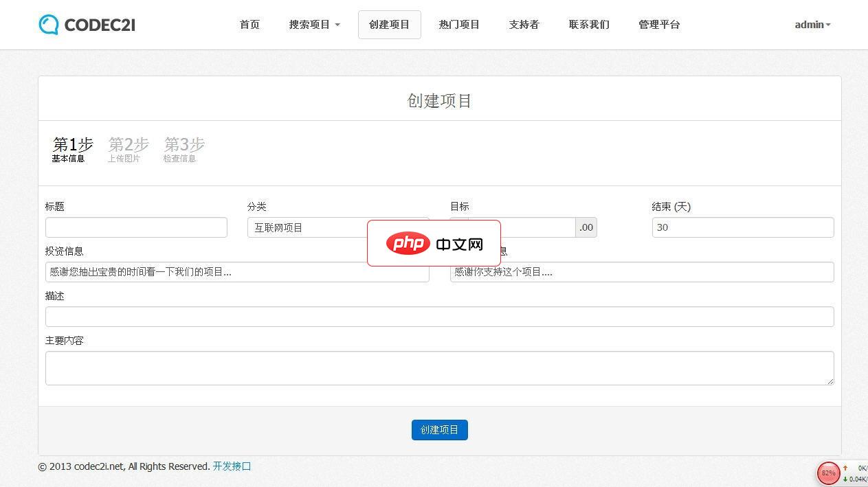The height and width of the screenshot is (487, 868).
Task: Click the 支持者 menu item
Action: pos(523,24)
